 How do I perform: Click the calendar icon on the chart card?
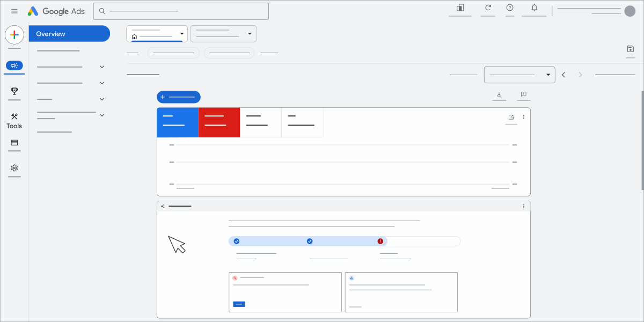pos(510,116)
